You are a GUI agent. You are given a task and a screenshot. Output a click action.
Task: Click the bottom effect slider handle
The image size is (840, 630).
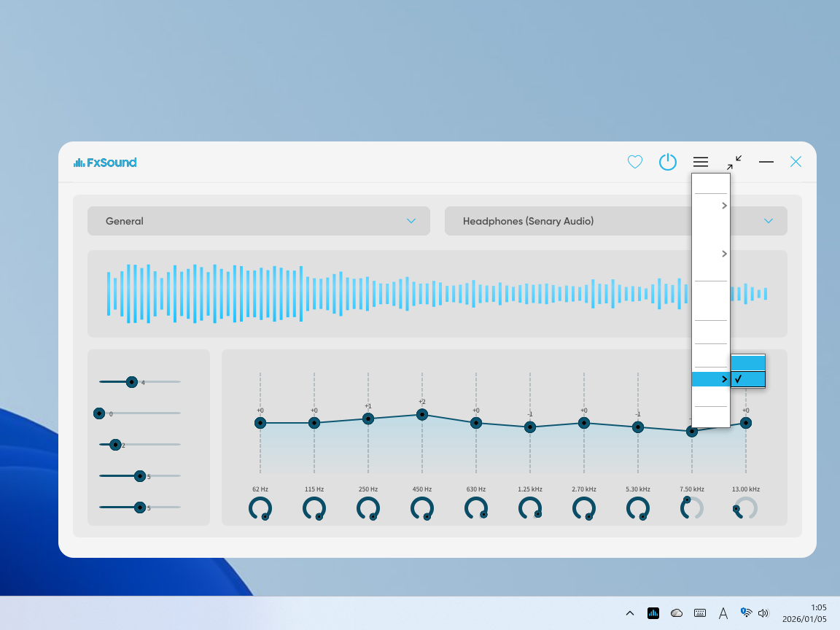tap(140, 507)
